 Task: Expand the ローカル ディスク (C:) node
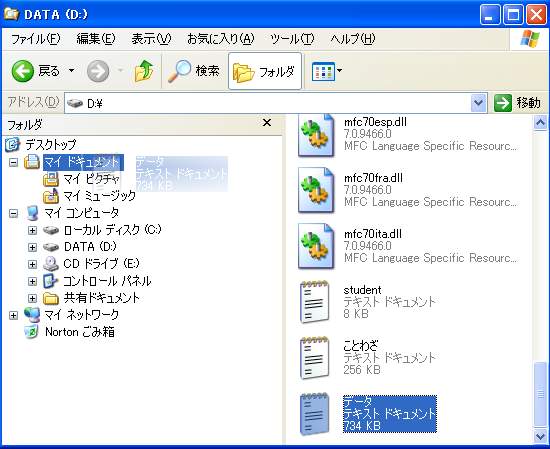point(32,230)
